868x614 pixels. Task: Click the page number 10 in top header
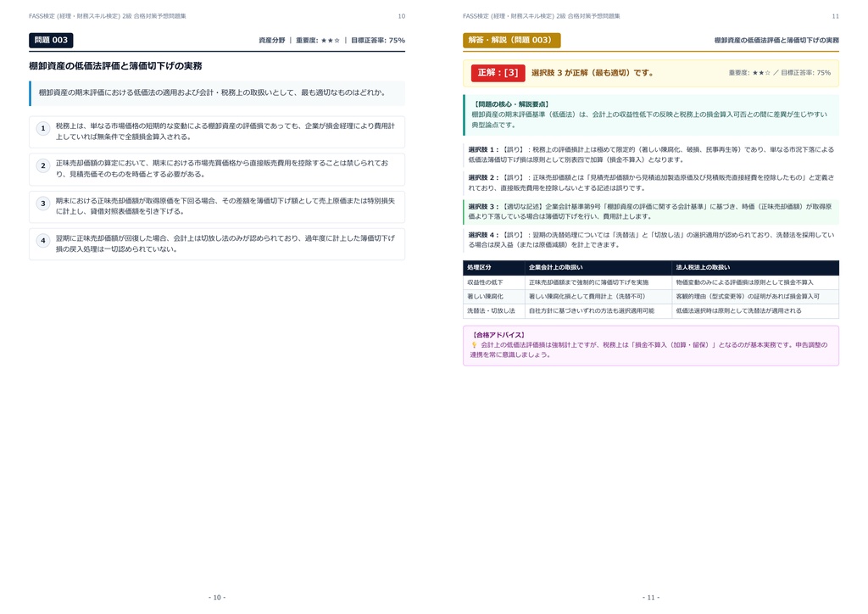pyautogui.click(x=401, y=16)
